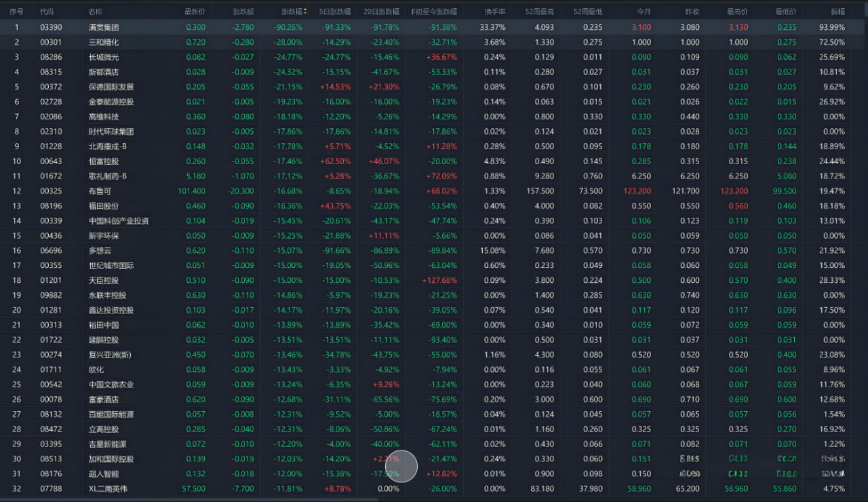Click latest price 101.400 for 布鲁可
Image resolution: width=868 pixels, height=502 pixels.
[x=192, y=191]
